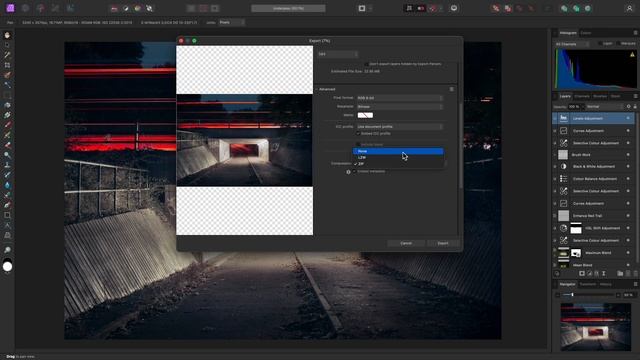Toggle the layer lock icon
This screenshot has height=360, width=640.
pos(635,107)
